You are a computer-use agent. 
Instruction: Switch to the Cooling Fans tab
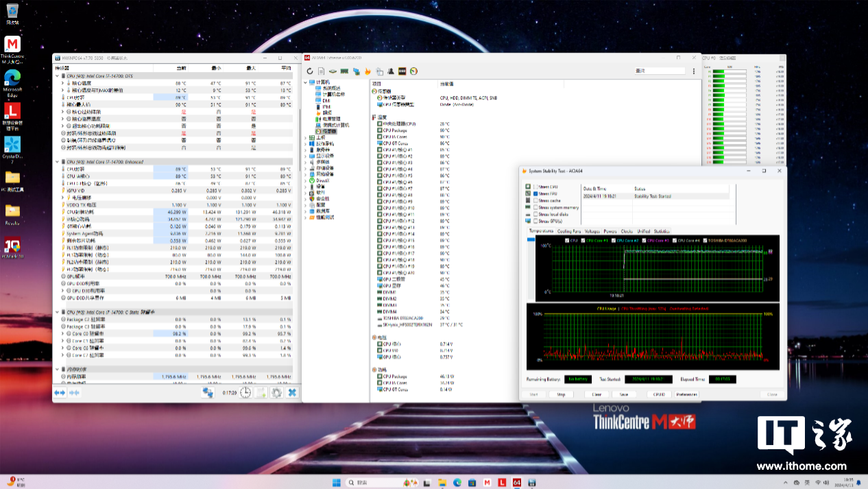point(569,231)
